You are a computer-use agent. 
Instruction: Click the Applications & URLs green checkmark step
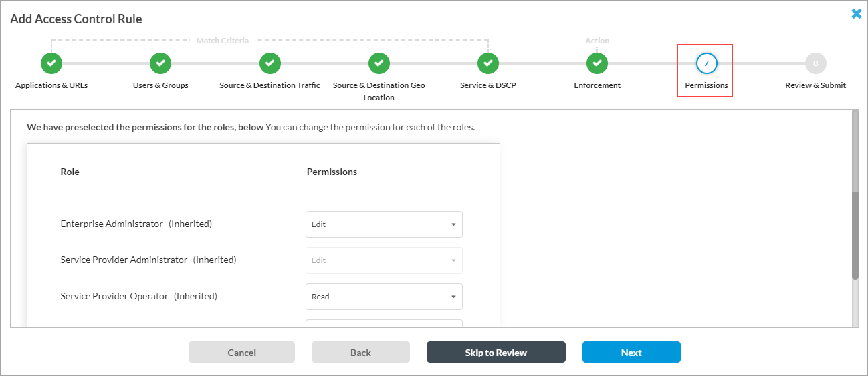coord(51,63)
